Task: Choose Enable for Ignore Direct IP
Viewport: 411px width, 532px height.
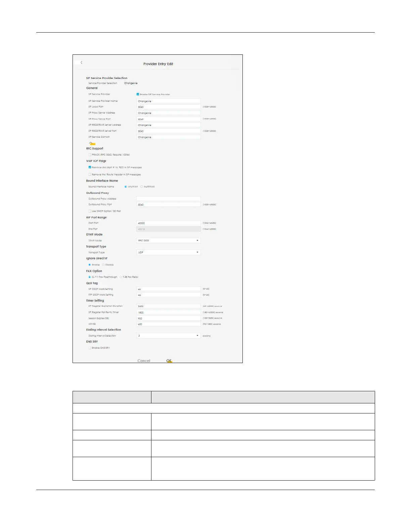Action: tap(90, 265)
